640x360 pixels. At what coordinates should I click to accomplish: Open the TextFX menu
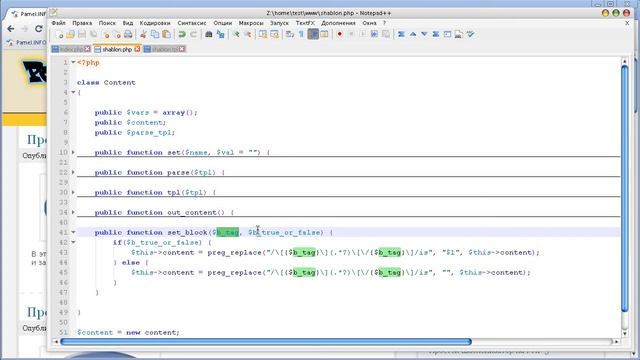pos(305,23)
